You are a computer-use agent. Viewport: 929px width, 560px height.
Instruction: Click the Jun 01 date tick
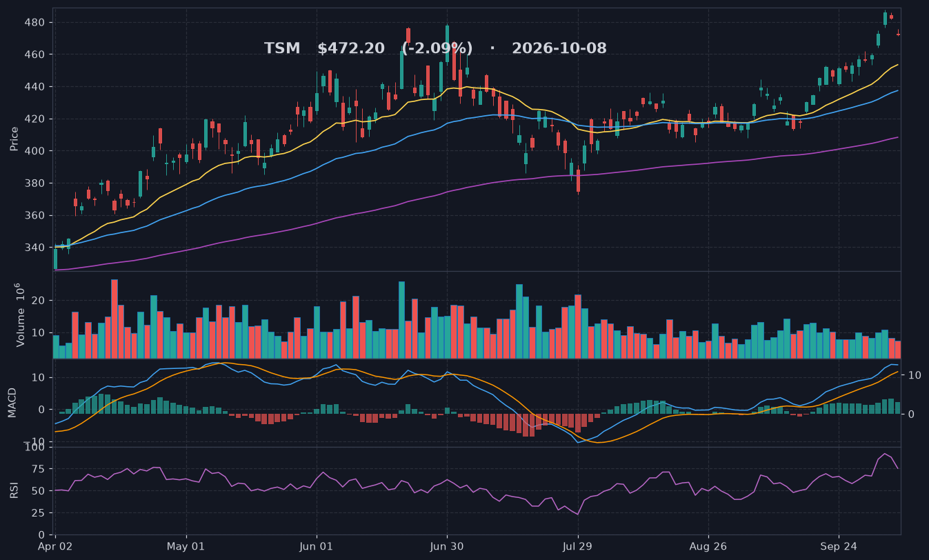[317, 546]
